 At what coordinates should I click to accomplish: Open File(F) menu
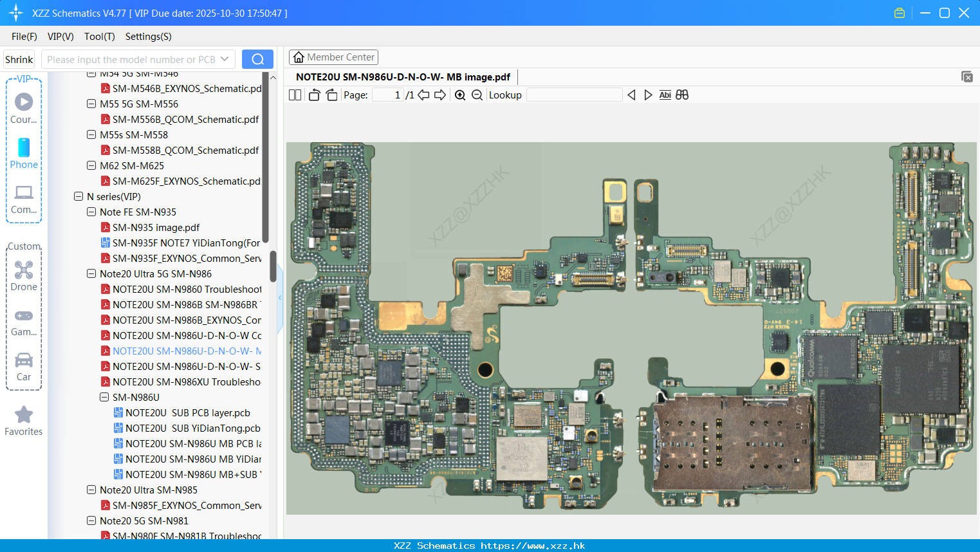click(24, 37)
